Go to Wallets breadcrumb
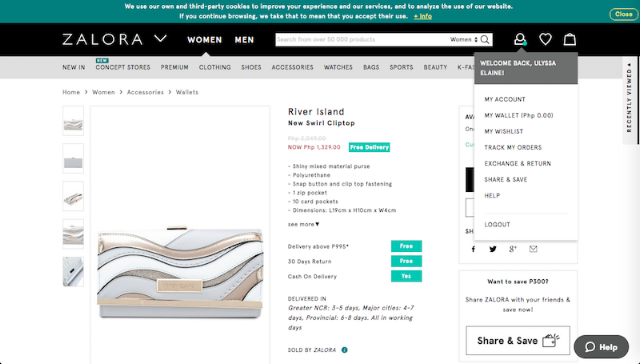The height and width of the screenshot is (364, 640). click(x=187, y=92)
